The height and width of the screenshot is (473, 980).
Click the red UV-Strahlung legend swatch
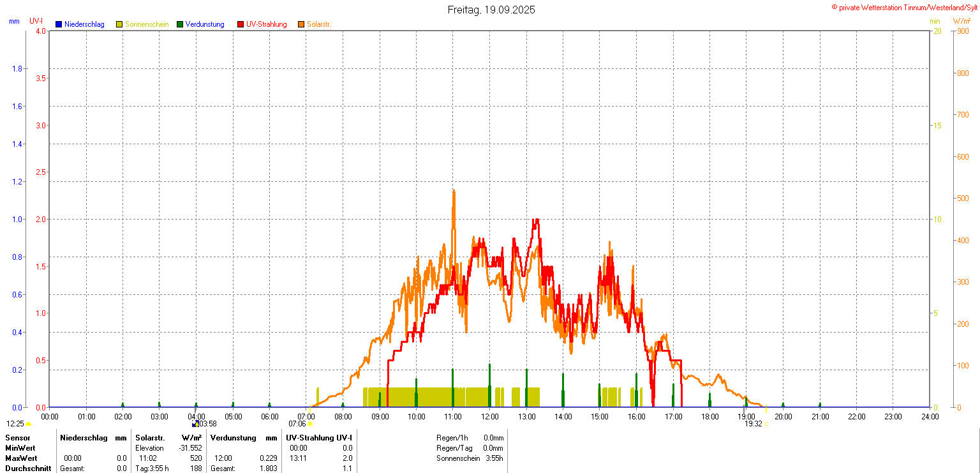(241, 24)
